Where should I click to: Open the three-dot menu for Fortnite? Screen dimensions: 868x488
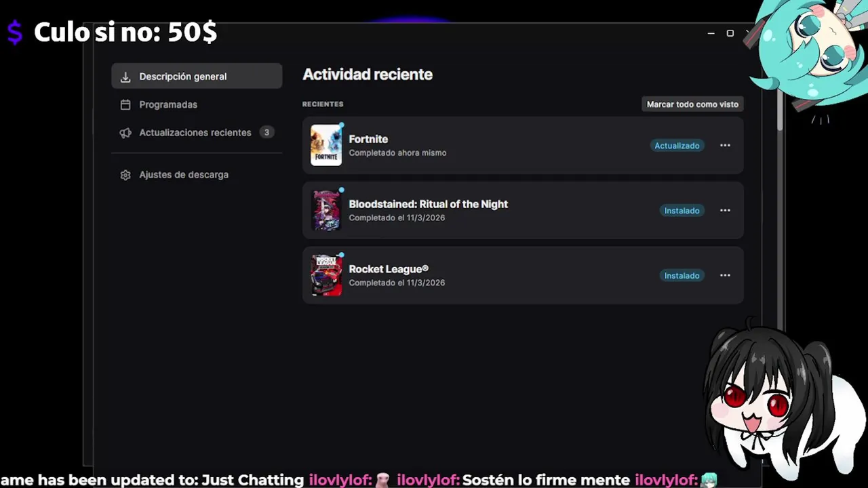pyautogui.click(x=725, y=146)
